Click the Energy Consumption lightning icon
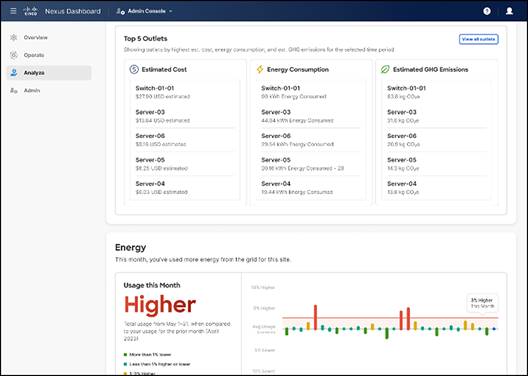Viewport: 528px width, 376px height. pos(260,69)
